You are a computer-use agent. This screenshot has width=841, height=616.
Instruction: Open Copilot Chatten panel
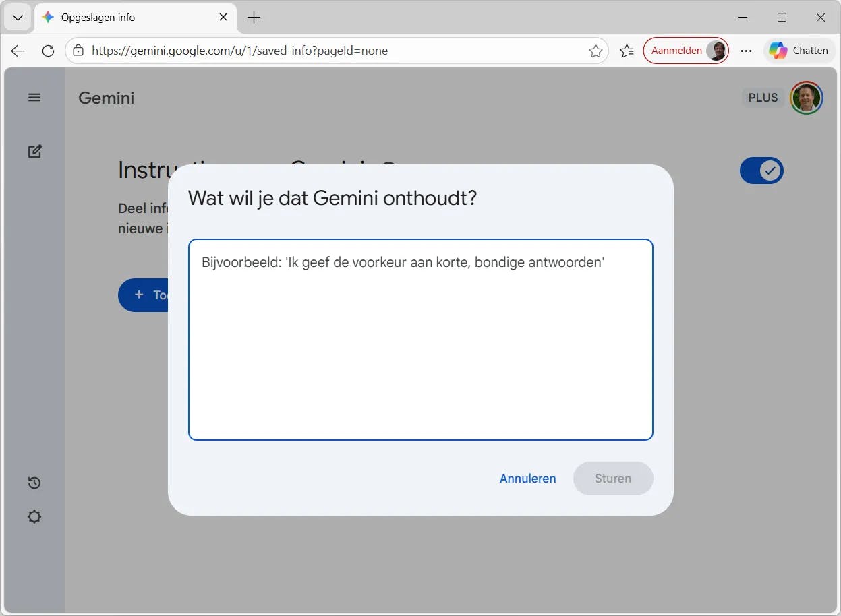(799, 51)
